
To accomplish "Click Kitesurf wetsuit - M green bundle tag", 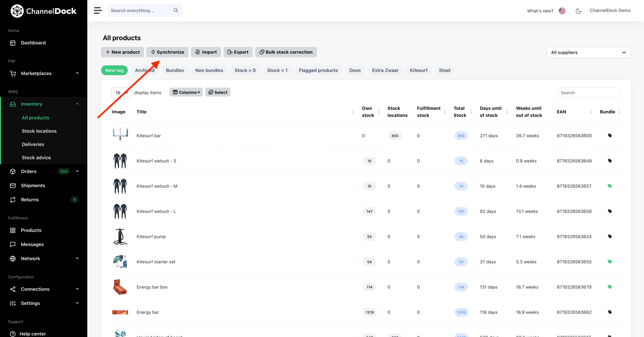I will (610, 186).
